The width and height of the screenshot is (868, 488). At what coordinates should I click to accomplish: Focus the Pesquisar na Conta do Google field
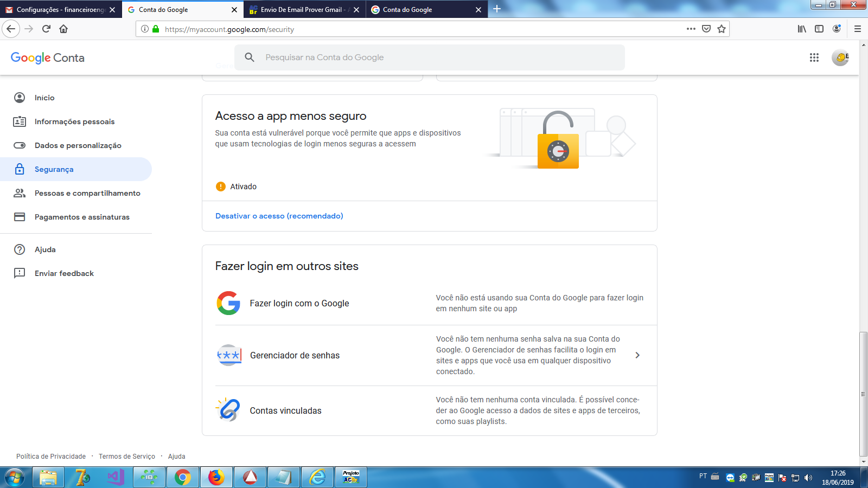tap(429, 57)
